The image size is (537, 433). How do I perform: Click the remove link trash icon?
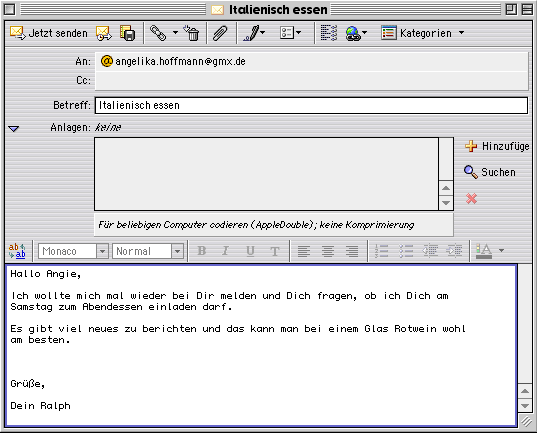coord(191,33)
